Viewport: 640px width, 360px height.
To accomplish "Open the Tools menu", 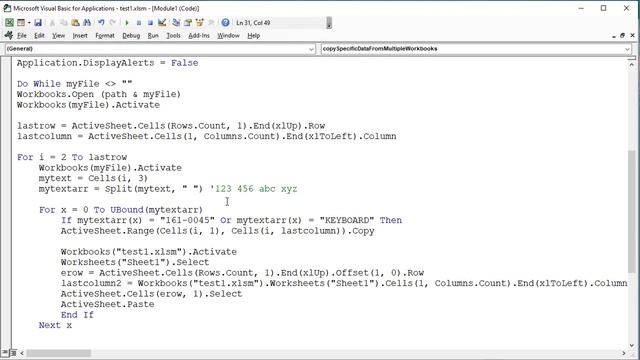I will pos(173,36).
